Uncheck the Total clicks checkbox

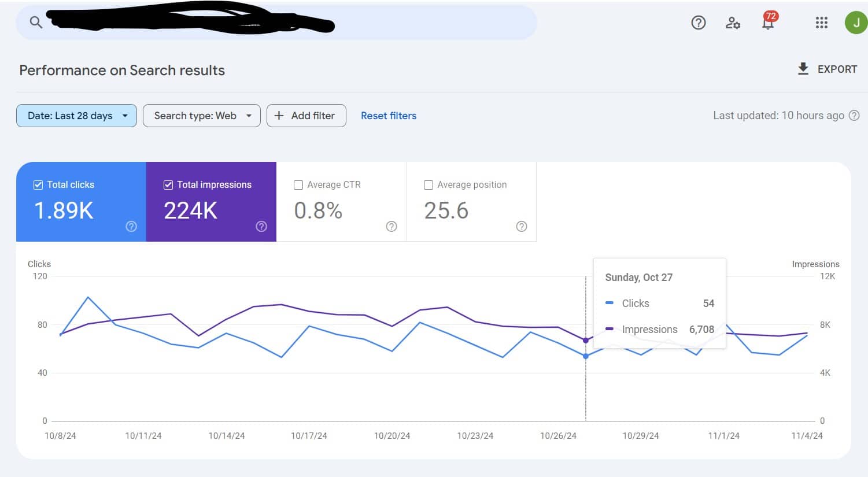(38, 185)
